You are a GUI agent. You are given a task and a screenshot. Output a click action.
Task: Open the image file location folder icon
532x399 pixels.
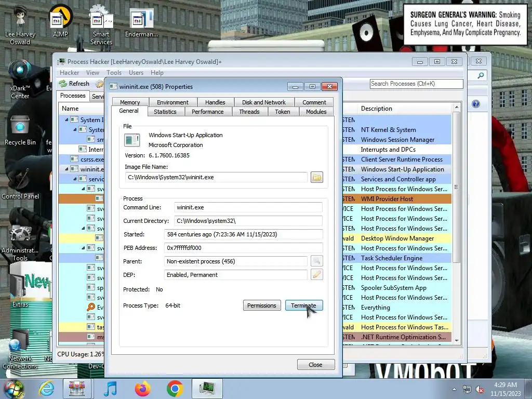point(316,177)
